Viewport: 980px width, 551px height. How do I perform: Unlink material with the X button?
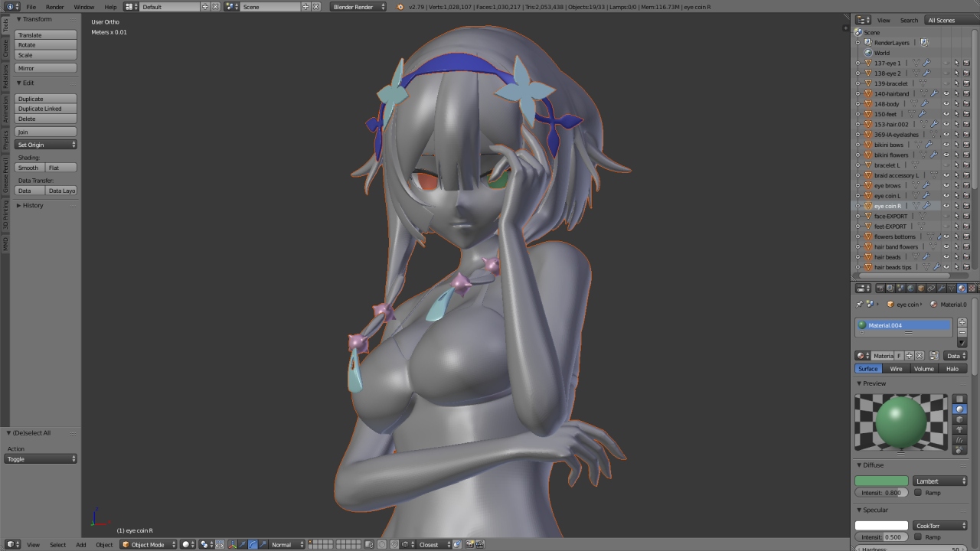click(x=920, y=356)
